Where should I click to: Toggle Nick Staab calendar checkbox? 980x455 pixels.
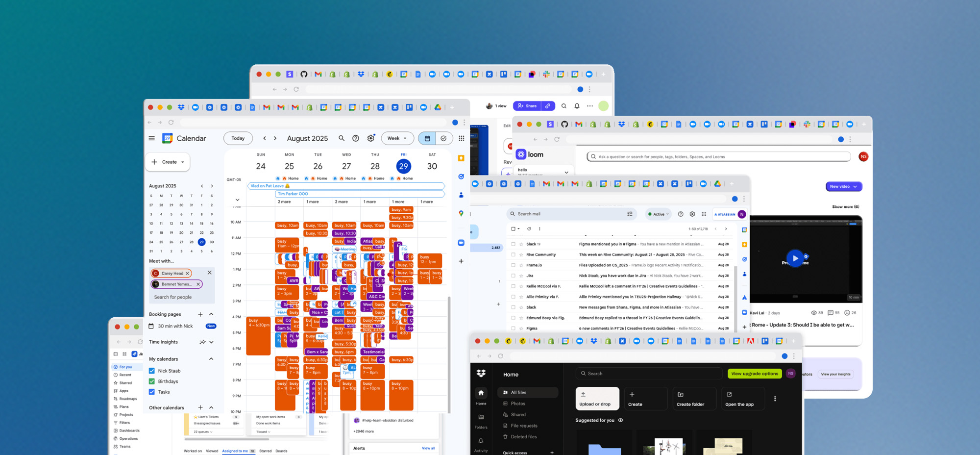tap(152, 371)
